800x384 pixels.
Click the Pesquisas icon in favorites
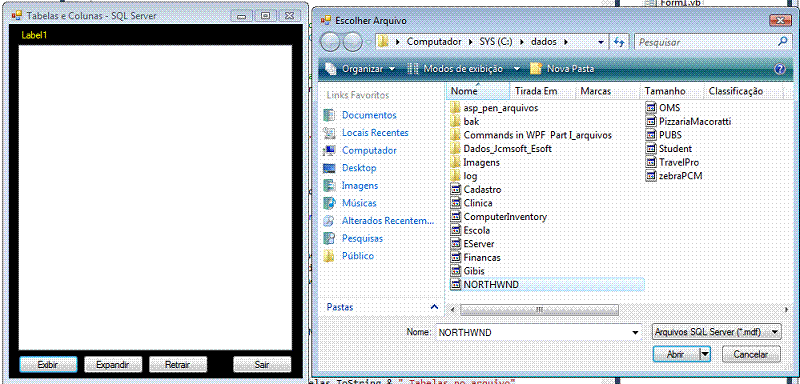click(330, 238)
